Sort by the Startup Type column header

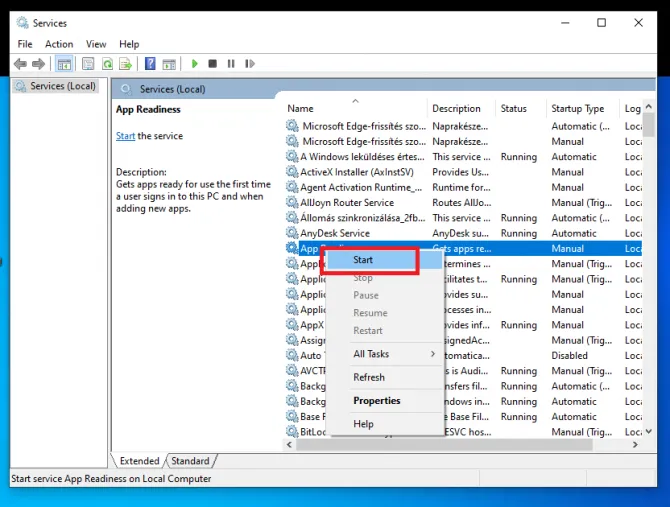(577, 108)
